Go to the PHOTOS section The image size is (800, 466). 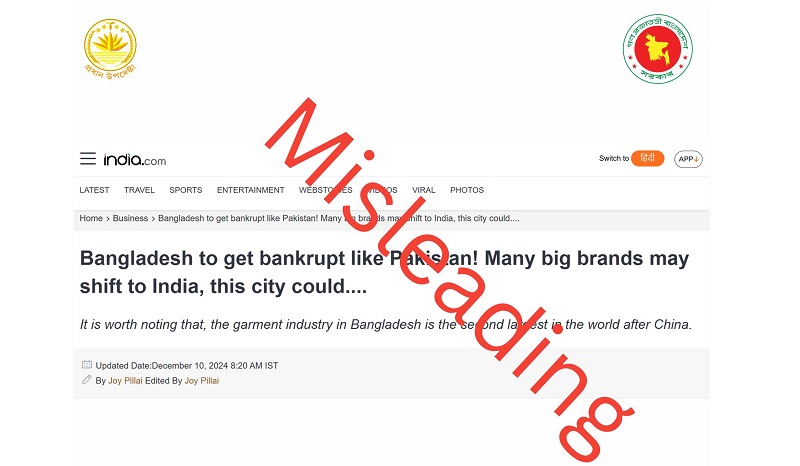467,190
